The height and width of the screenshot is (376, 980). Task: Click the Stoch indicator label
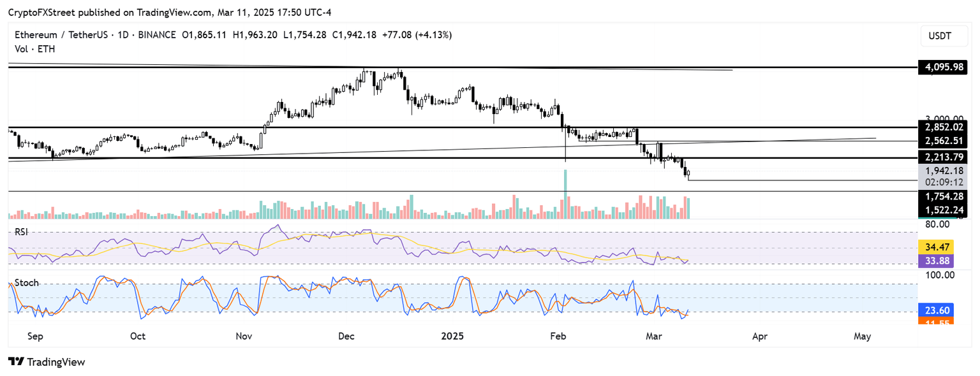tap(26, 282)
